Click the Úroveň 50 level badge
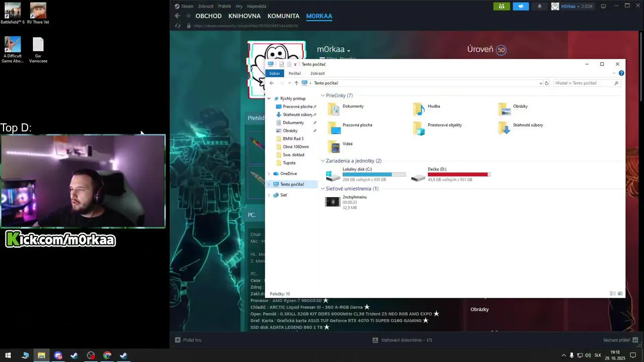This screenshot has width=644, height=362. [501, 50]
